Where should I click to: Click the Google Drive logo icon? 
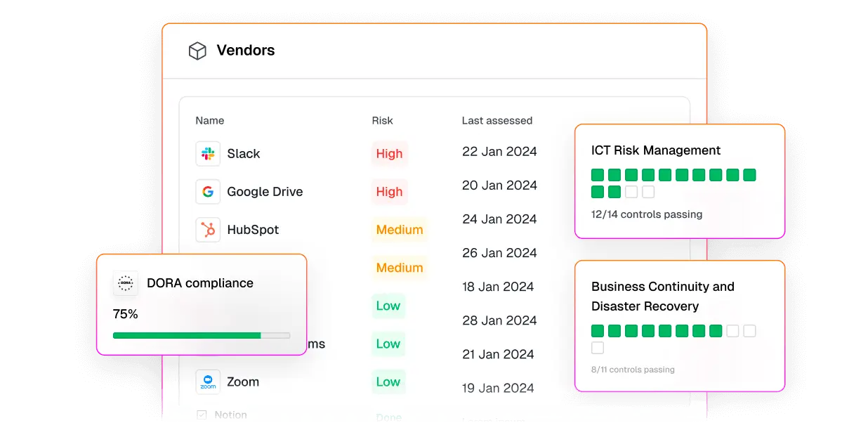point(208,192)
